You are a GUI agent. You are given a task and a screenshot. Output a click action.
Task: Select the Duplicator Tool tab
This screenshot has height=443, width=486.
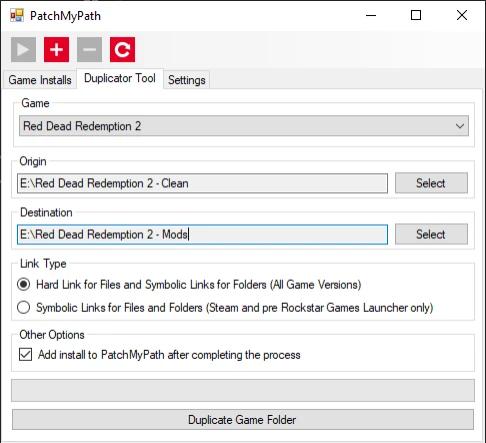tap(120, 78)
